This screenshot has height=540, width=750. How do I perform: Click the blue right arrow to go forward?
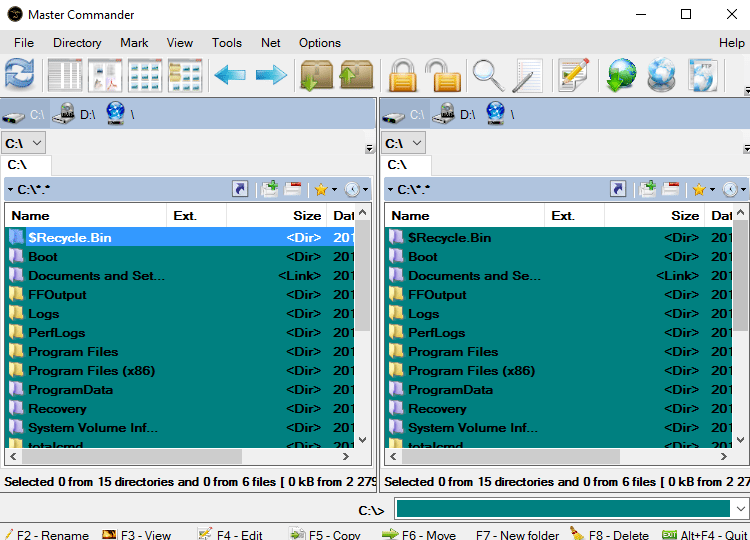coord(271,76)
